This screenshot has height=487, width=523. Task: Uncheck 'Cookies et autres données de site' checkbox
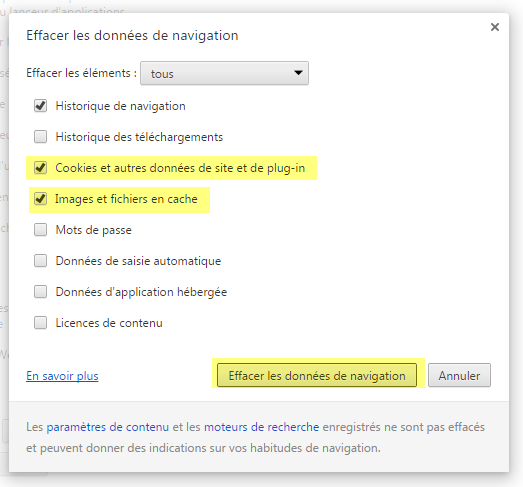coord(40,168)
